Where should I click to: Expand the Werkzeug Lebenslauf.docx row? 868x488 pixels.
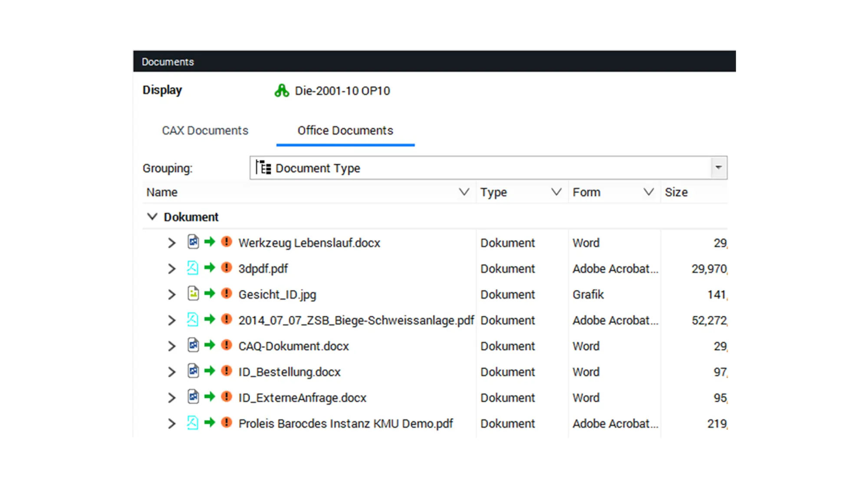172,242
